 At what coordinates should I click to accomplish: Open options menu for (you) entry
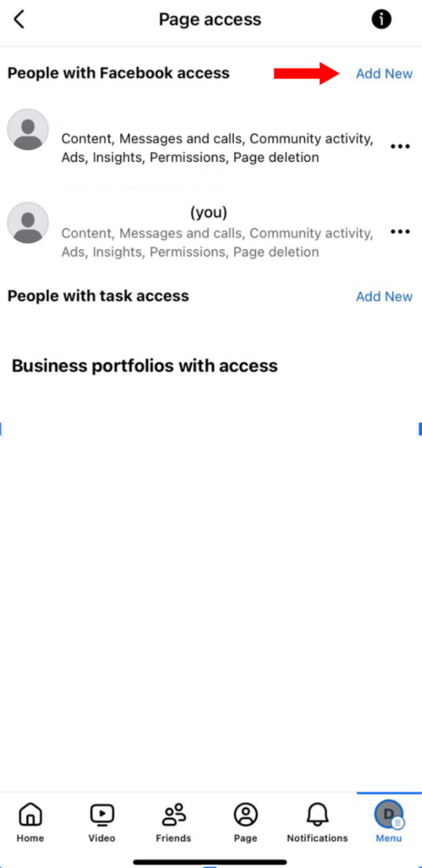[x=401, y=231]
